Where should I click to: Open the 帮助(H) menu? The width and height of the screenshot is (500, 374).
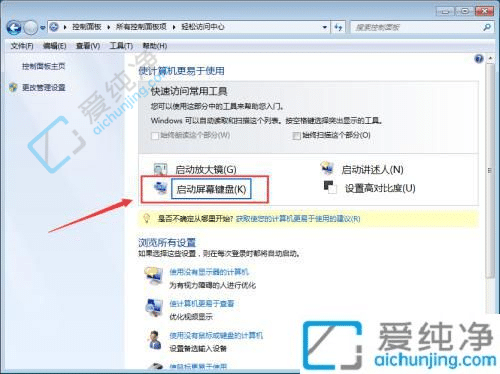155,46
